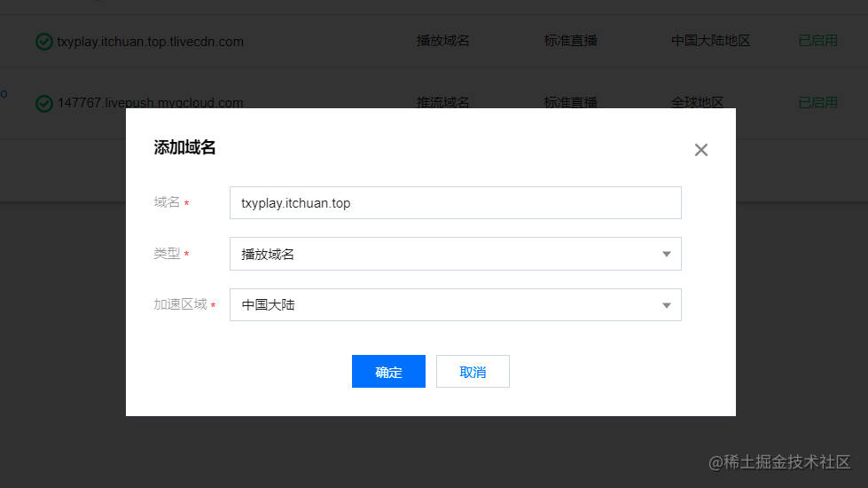
Task: Expand the 加速区域 dropdown showing 中国大陆
Action: [455, 304]
